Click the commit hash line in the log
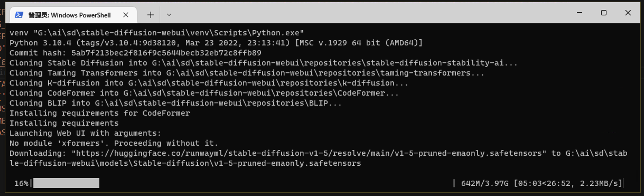The image size is (644, 196). 135,53
